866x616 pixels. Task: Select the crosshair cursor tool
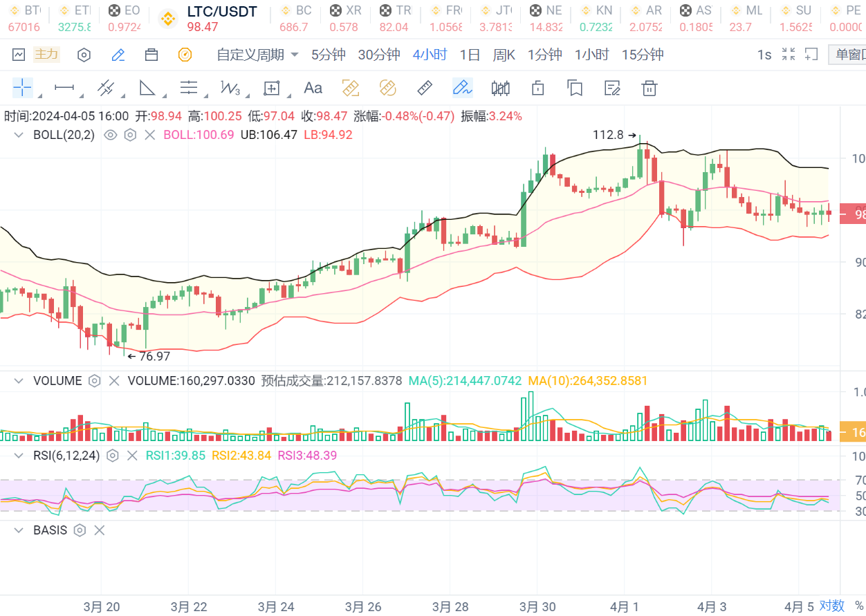[22, 88]
